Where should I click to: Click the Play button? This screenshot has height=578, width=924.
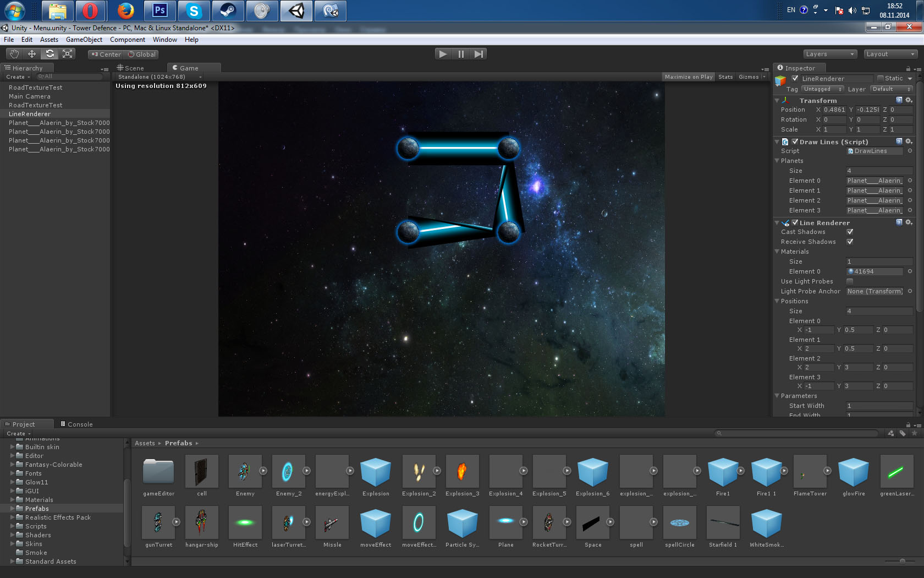(443, 54)
